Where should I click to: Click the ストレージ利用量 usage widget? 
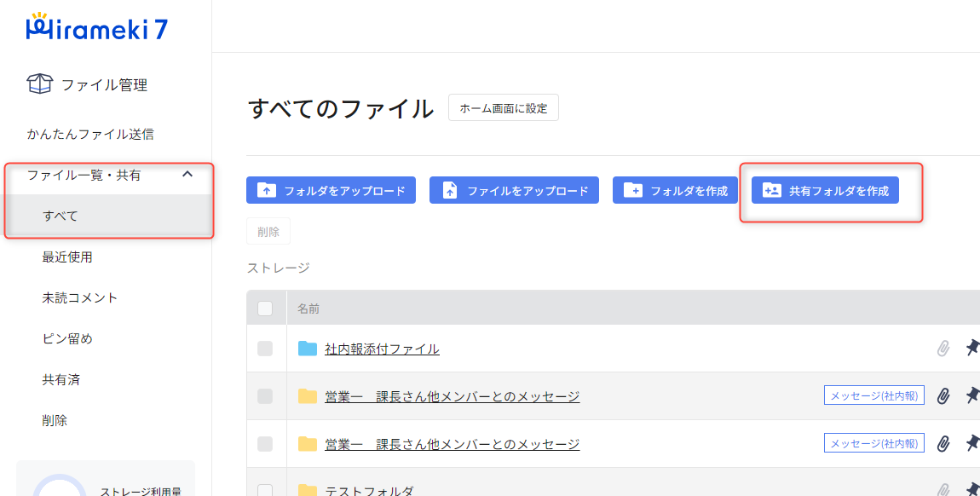tap(106, 478)
